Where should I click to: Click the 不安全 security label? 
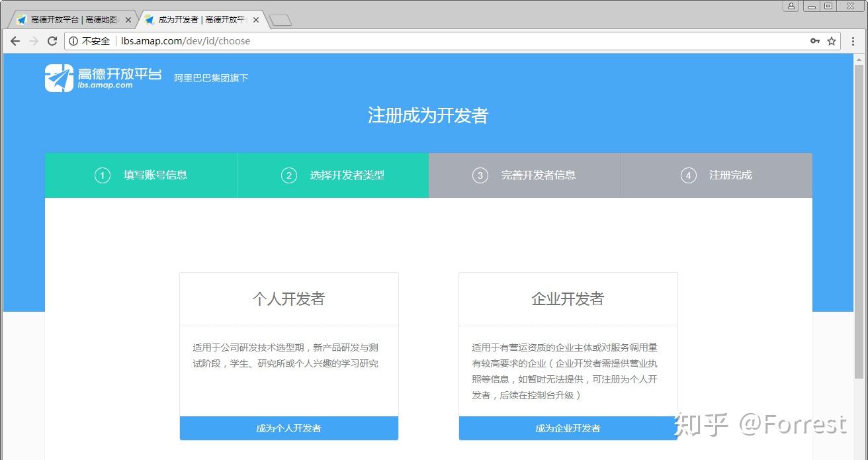96,41
